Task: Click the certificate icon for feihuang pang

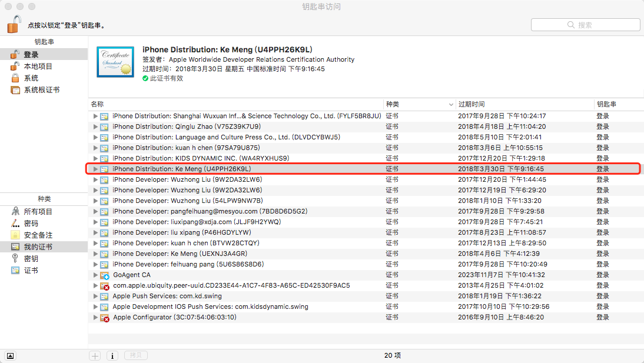Action: tap(104, 264)
